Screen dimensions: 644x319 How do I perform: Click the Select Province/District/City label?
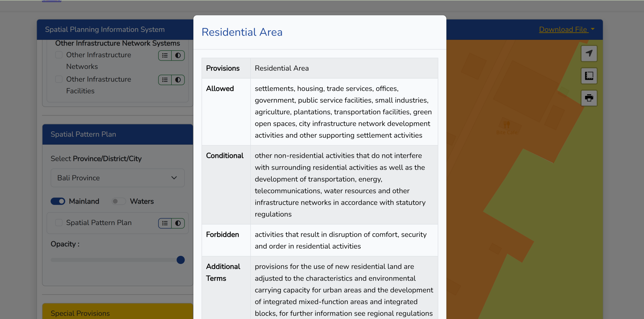coord(96,159)
